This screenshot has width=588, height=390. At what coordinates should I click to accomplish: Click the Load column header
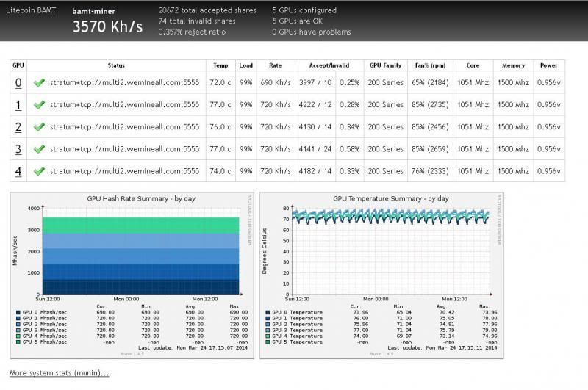pos(246,65)
